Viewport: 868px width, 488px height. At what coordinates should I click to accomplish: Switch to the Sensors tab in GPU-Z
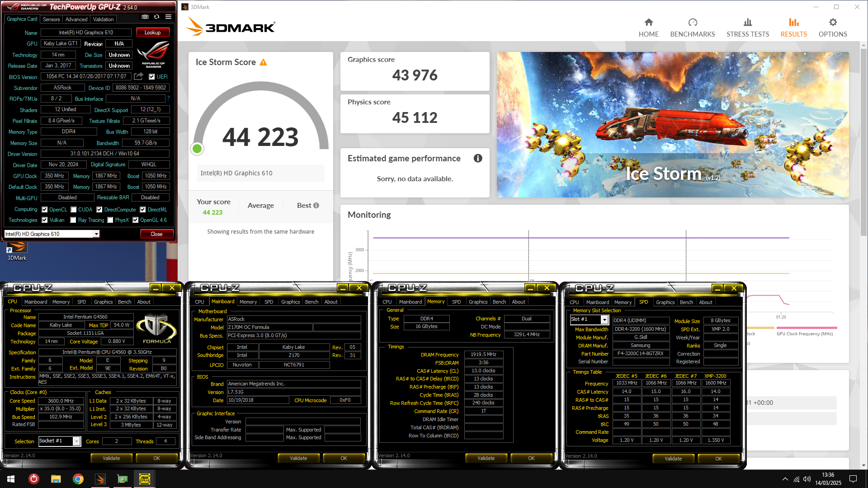pyautogui.click(x=51, y=19)
